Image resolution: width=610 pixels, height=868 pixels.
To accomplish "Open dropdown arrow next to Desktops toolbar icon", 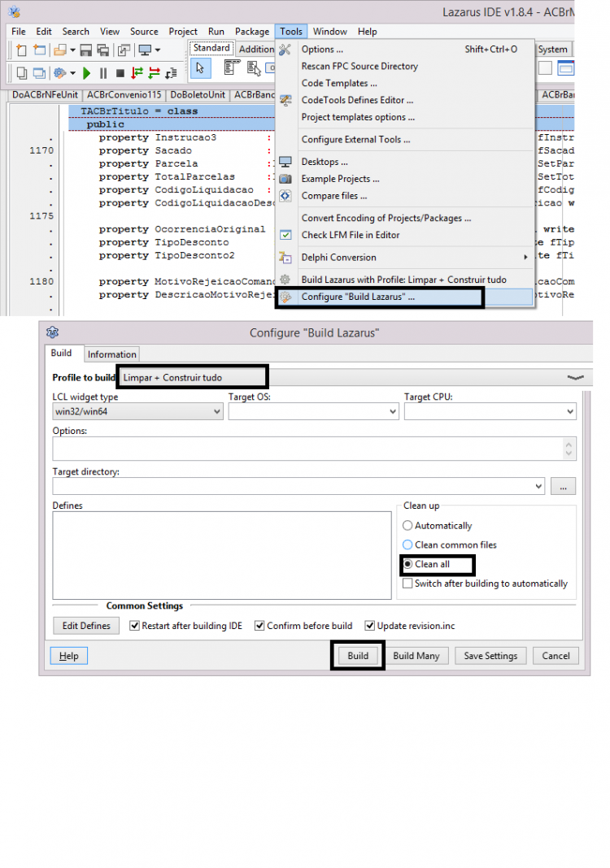I will [158, 50].
